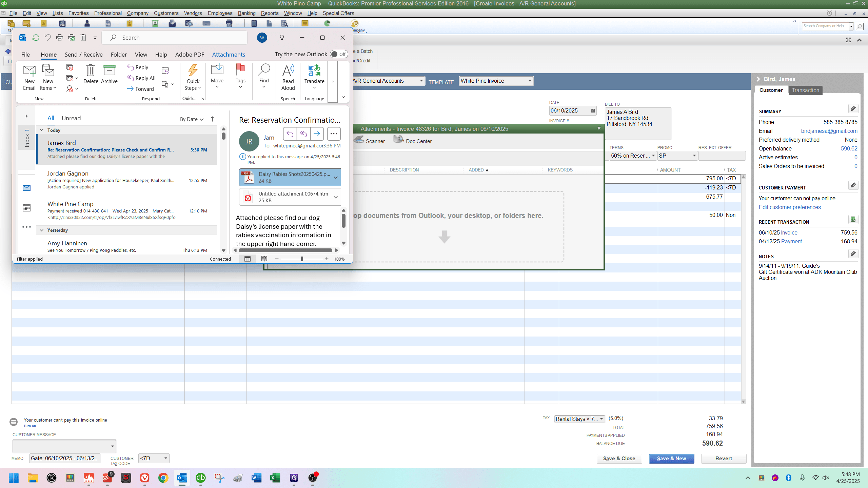The image size is (868, 488).
Task: Open QuickBooks from the Windows taskbar
Action: click(200, 478)
